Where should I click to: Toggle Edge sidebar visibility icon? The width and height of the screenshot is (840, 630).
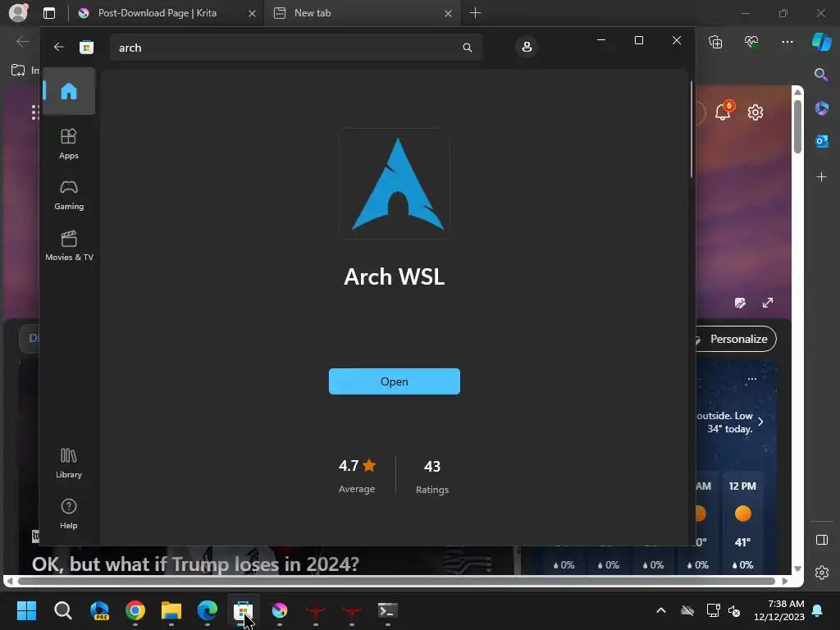coord(822,540)
